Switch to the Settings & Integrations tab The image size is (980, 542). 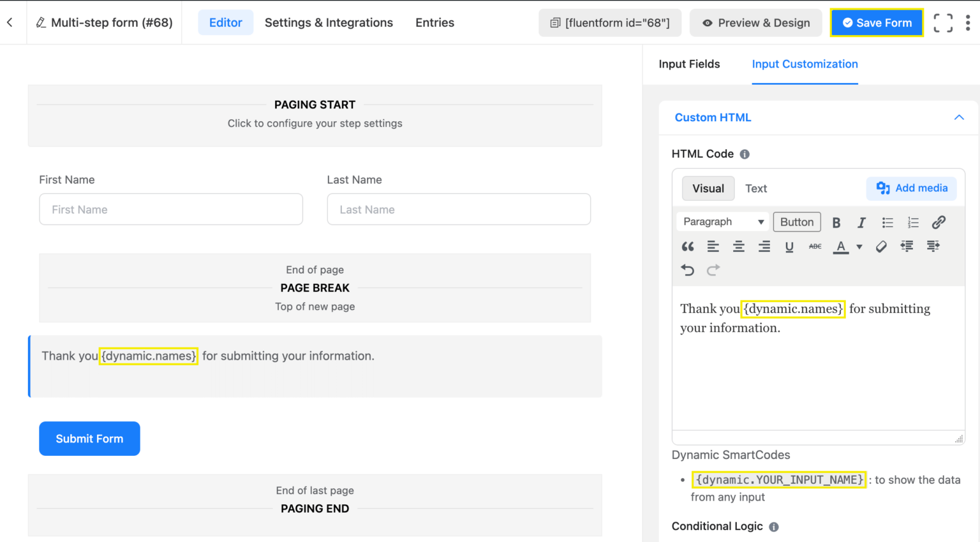pyautogui.click(x=329, y=22)
